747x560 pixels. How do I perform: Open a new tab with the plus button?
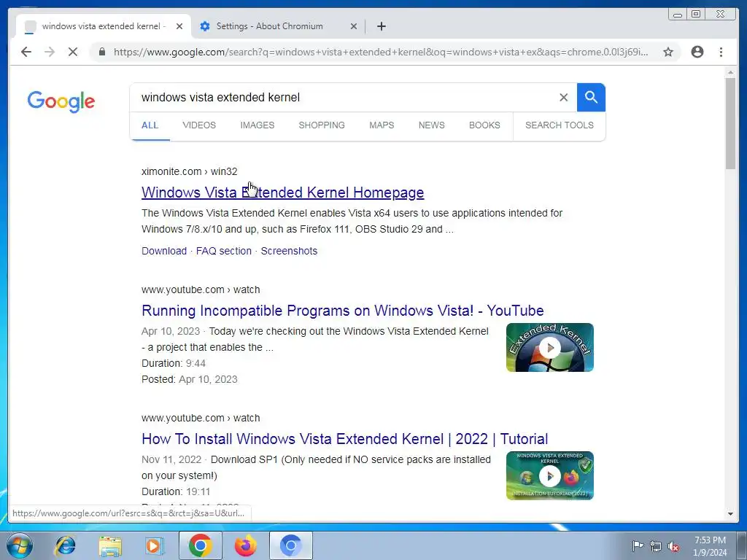point(381,26)
